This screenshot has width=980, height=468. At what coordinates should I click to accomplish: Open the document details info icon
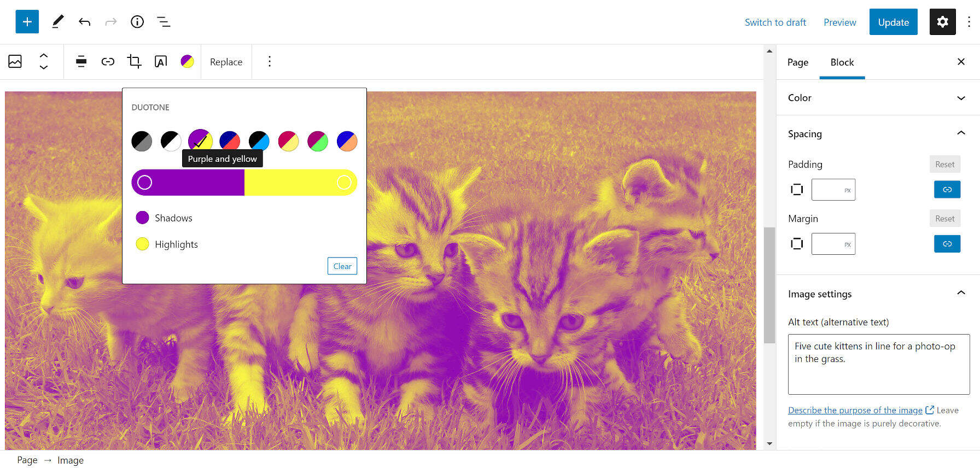click(x=137, y=22)
